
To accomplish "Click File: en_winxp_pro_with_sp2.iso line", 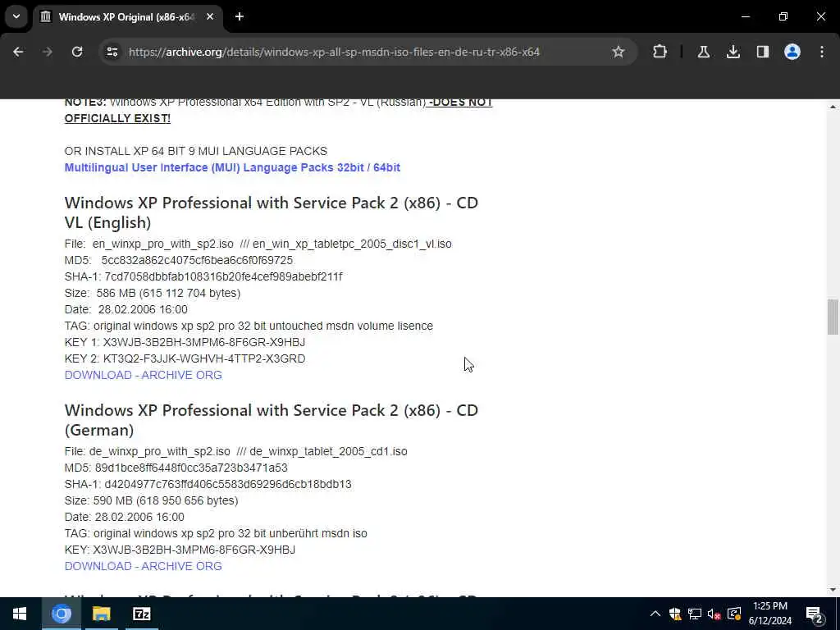I will (258, 244).
